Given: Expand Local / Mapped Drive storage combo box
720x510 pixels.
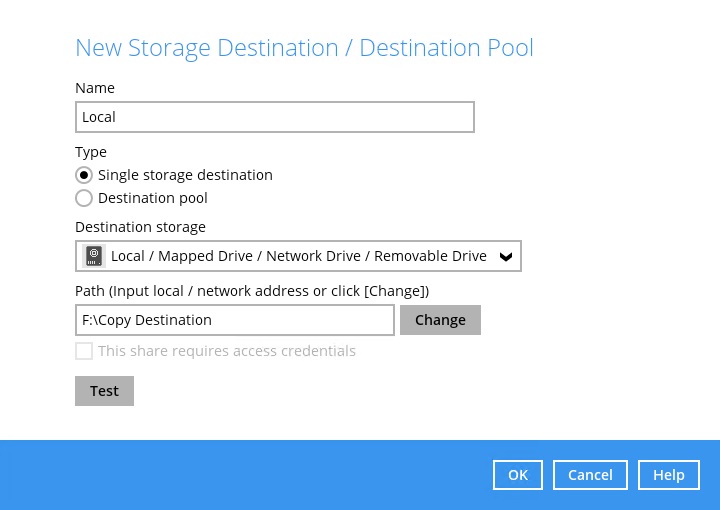Looking at the screenshot, I should click(298, 256).
